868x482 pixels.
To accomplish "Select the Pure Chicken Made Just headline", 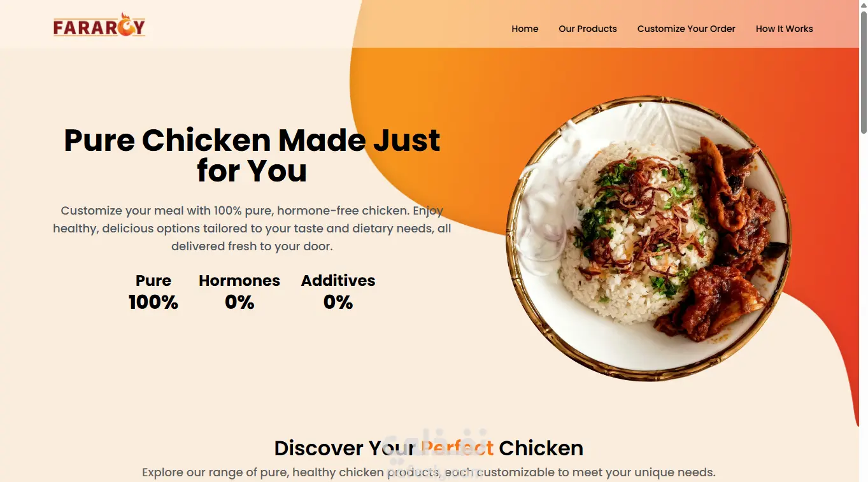I will pos(252,155).
